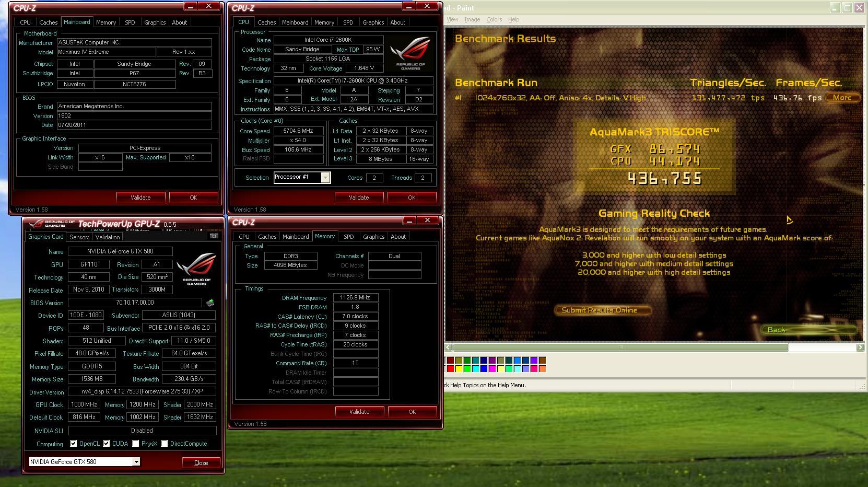The width and height of the screenshot is (868, 487).
Task: Select the red color swatch in Paint palette
Action: [x=450, y=369]
